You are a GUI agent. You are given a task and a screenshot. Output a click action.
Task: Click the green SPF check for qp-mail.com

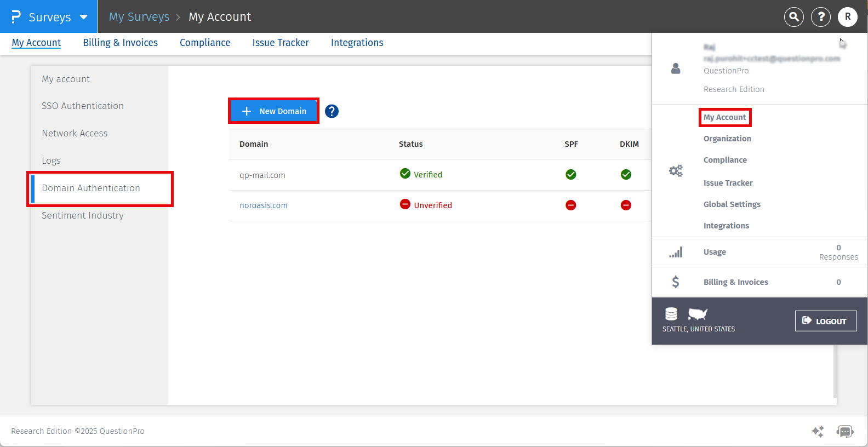570,174
